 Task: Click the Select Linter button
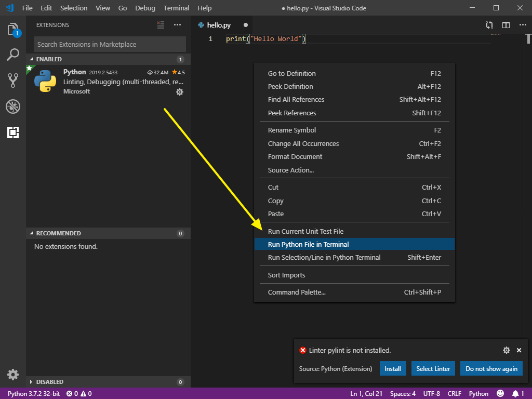pyautogui.click(x=433, y=368)
